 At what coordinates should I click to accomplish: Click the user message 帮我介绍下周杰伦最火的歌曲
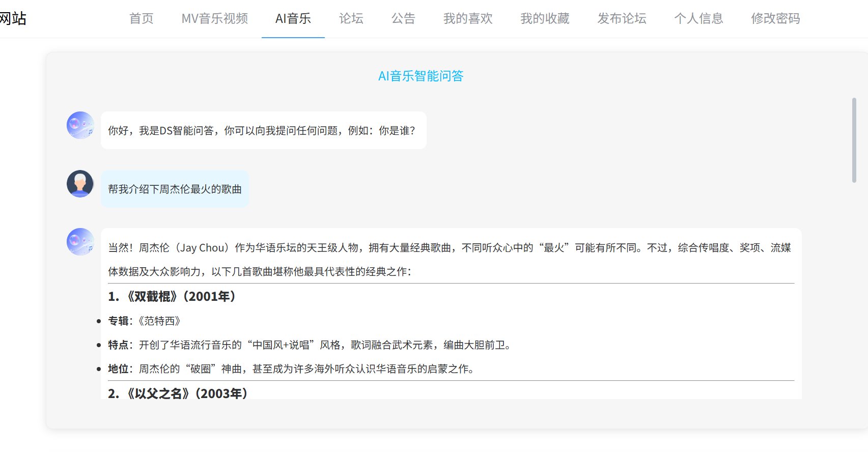(175, 189)
